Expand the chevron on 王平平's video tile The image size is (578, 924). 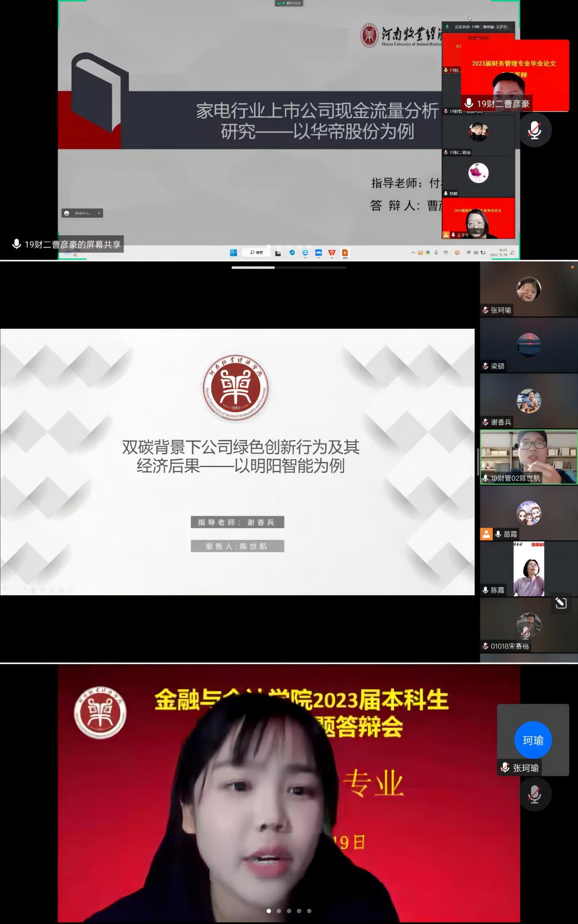tap(479, 231)
